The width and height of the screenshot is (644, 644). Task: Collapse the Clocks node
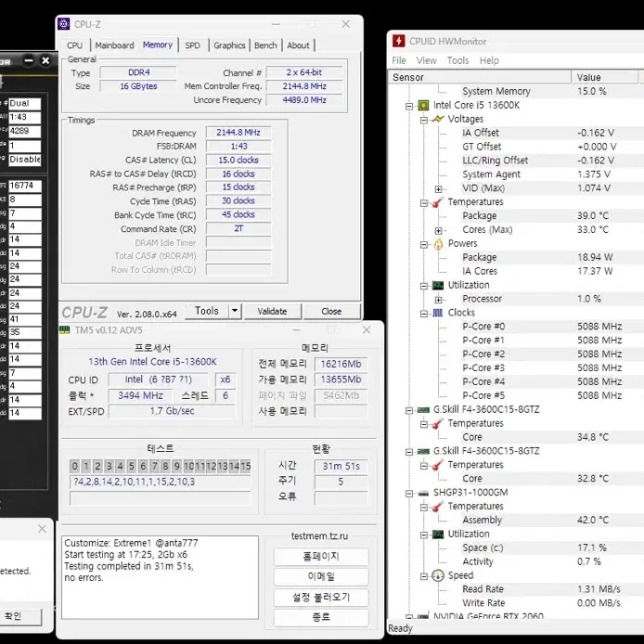click(x=424, y=314)
